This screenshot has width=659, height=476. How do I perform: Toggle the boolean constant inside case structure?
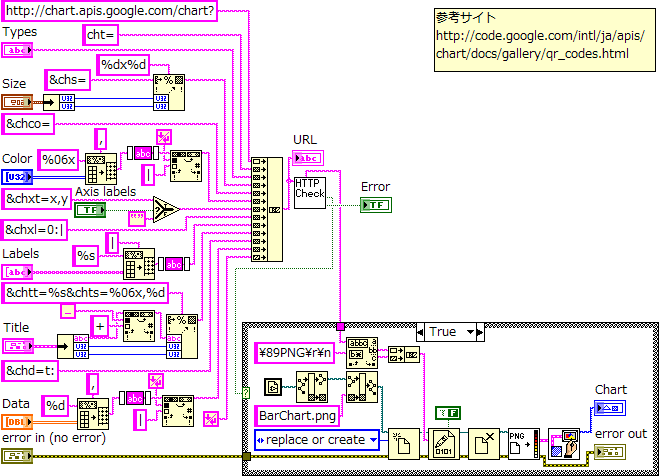click(447, 412)
